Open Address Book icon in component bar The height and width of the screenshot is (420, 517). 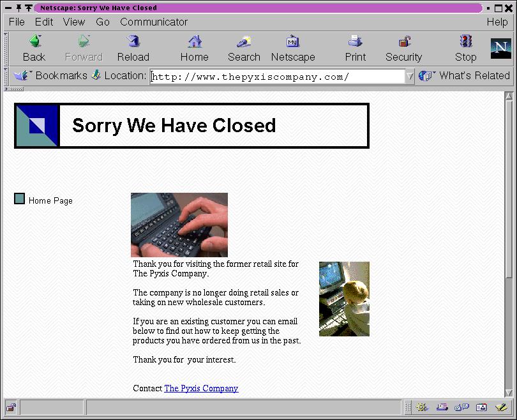pyautogui.click(x=482, y=407)
